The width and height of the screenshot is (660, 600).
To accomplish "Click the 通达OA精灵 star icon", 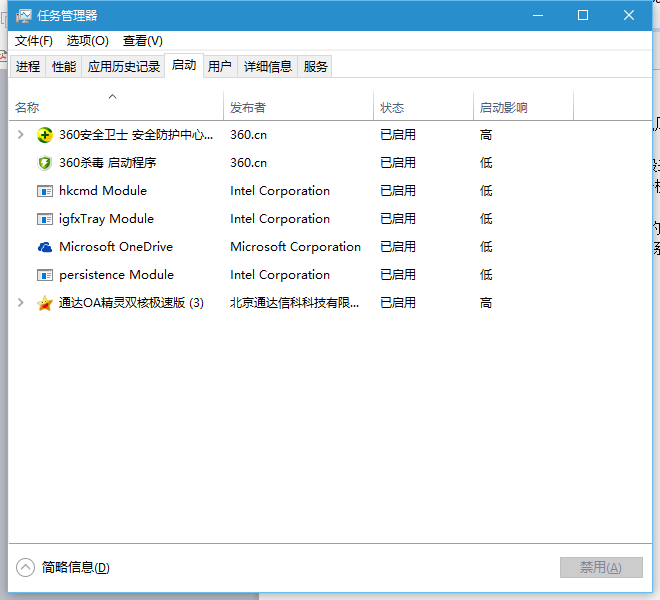I will pyautogui.click(x=45, y=303).
